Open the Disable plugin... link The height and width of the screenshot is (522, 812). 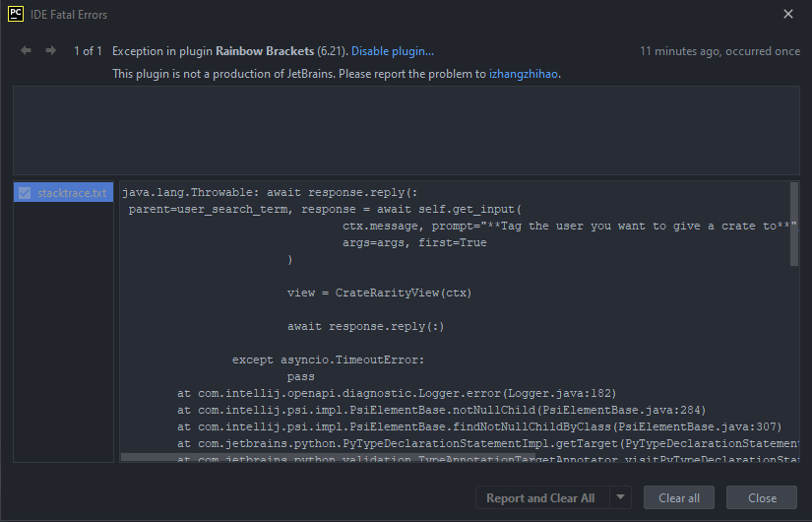coord(393,51)
